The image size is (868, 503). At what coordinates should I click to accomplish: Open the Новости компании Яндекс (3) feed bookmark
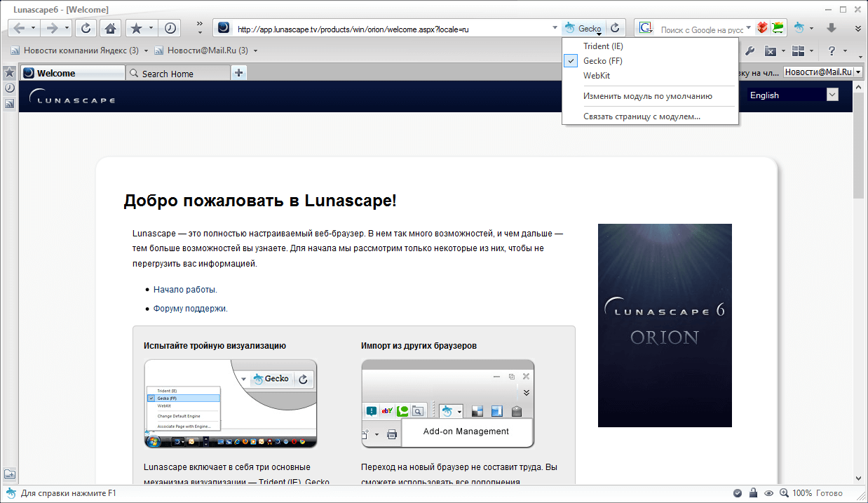(x=75, y=51)
